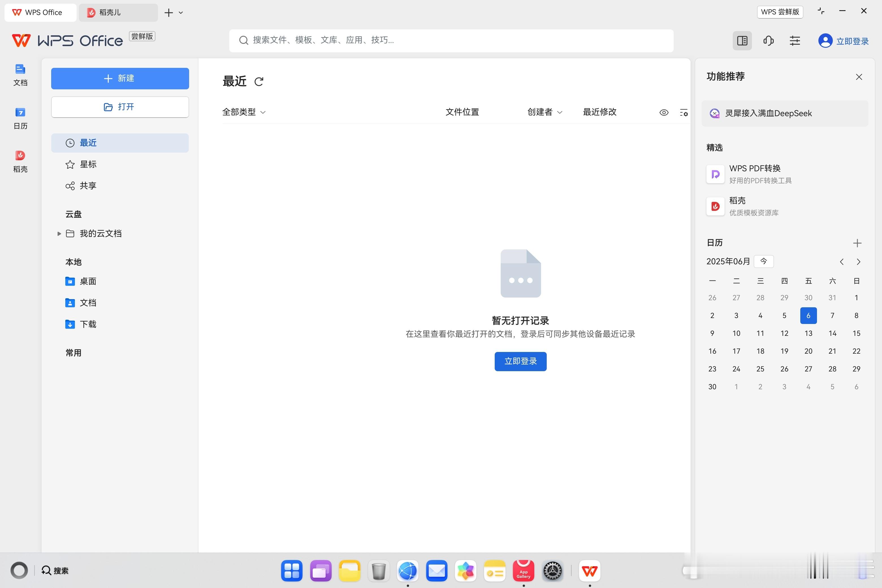Sort by 最近修改 column
This screenshot has height=588, width=882.
pyautogui.click(x=599, y=112)
